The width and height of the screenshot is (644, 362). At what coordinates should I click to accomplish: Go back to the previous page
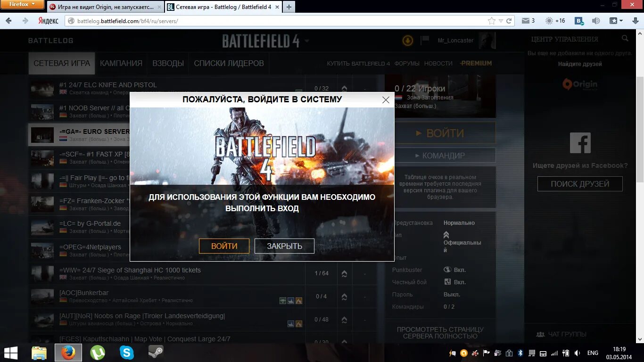point(9,21)
